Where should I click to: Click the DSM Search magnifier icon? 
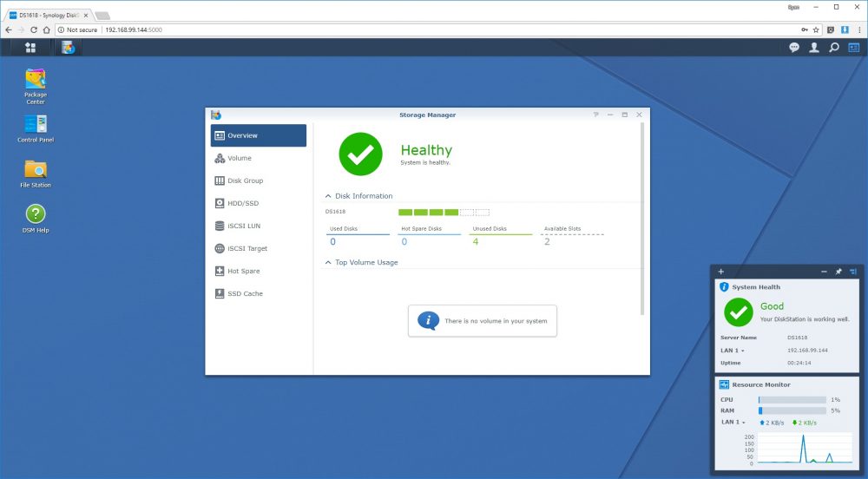point(833,48)
